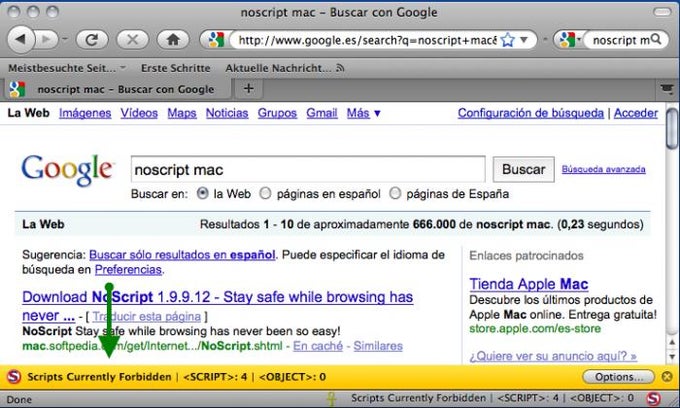The image size is (680, 408).
Task: Select the páginas en español radio button
Action: click(x=265, y=193)
